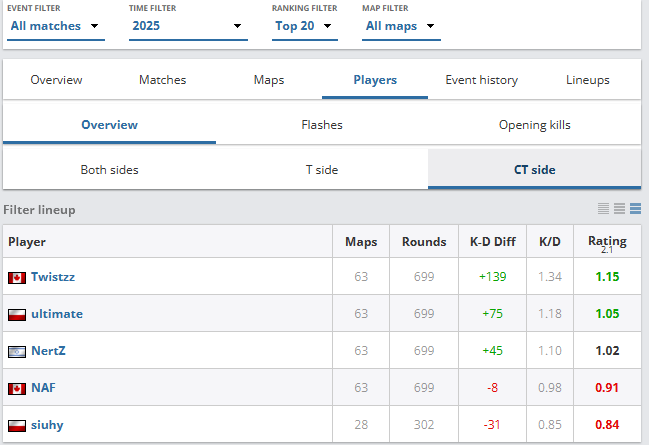Click ultimate's K/D value 1.18

point(550,314)
